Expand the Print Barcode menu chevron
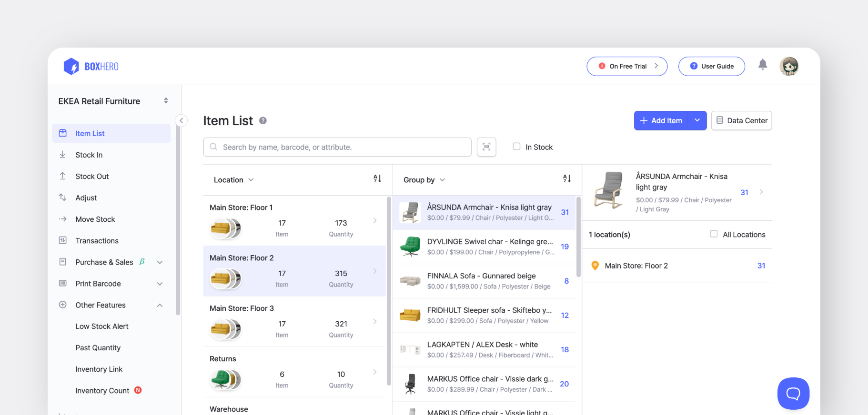The height and width of the screenshot is (415, 868). (160, 284)
